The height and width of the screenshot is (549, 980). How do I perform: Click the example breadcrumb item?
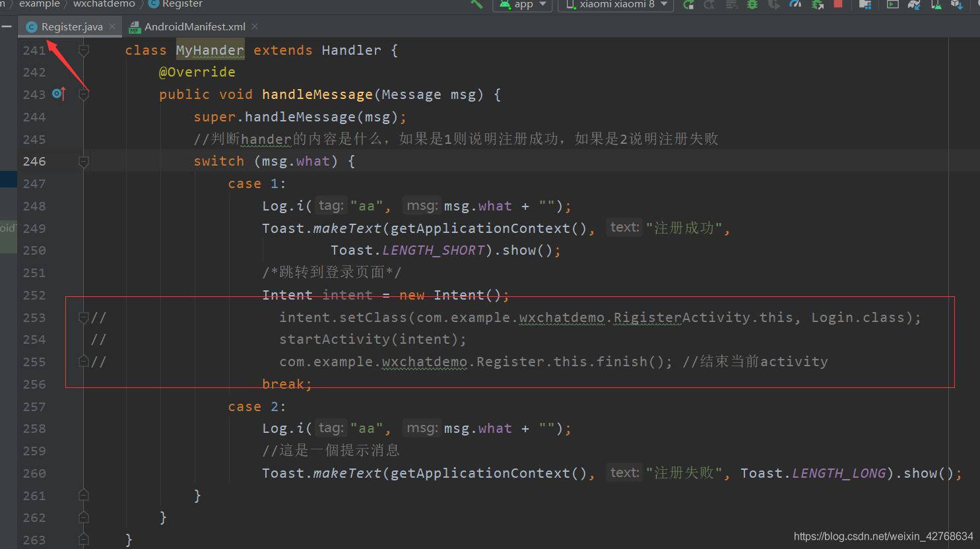[x=40, y=4]
